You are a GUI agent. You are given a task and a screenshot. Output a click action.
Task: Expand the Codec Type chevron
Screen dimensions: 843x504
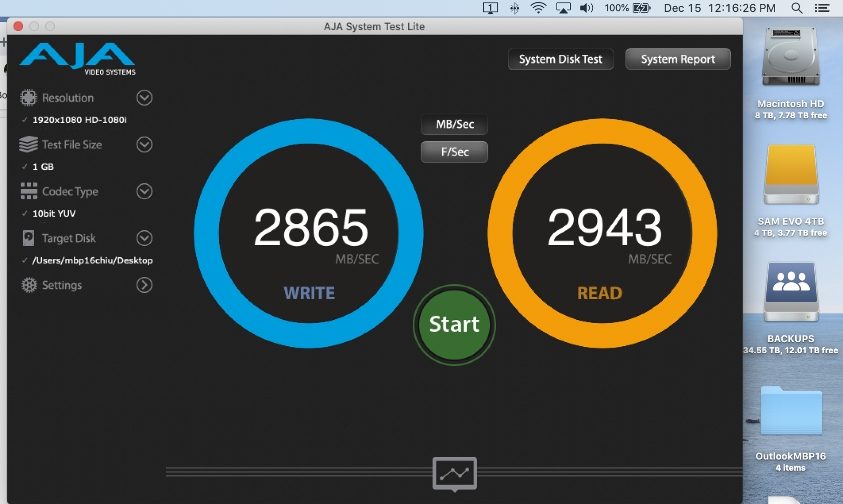[x=144, y=191]
